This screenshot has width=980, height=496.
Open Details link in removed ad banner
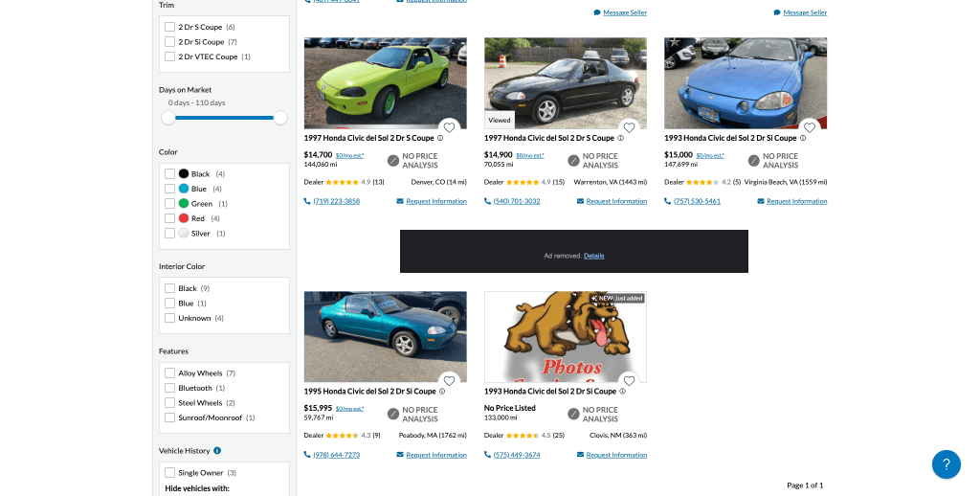tap(593, 256)
